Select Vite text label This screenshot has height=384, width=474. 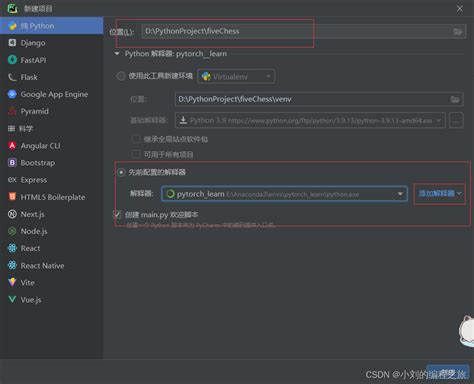27,283
